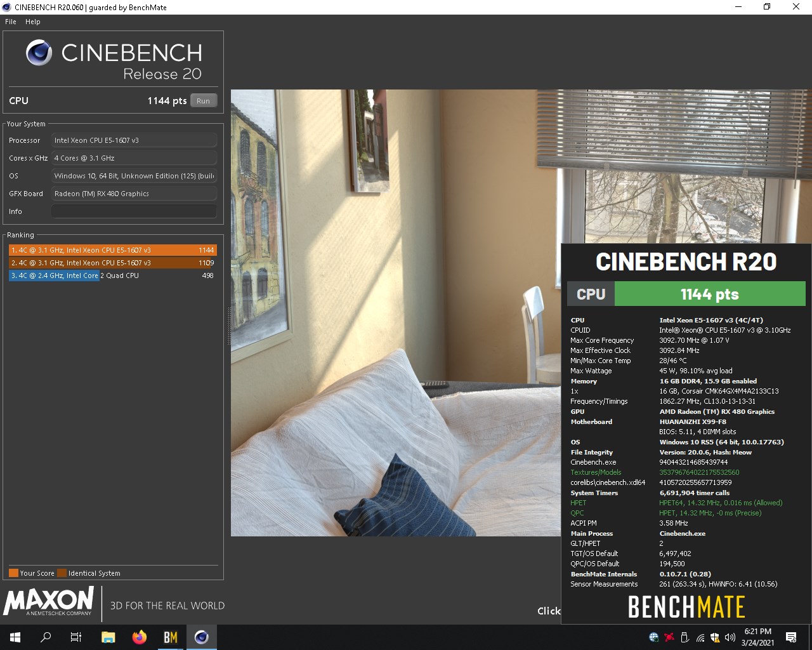This screenshot has height=650, width=812.
Task: Click the panel splitter grip beside the render
Action: point(229,326)
